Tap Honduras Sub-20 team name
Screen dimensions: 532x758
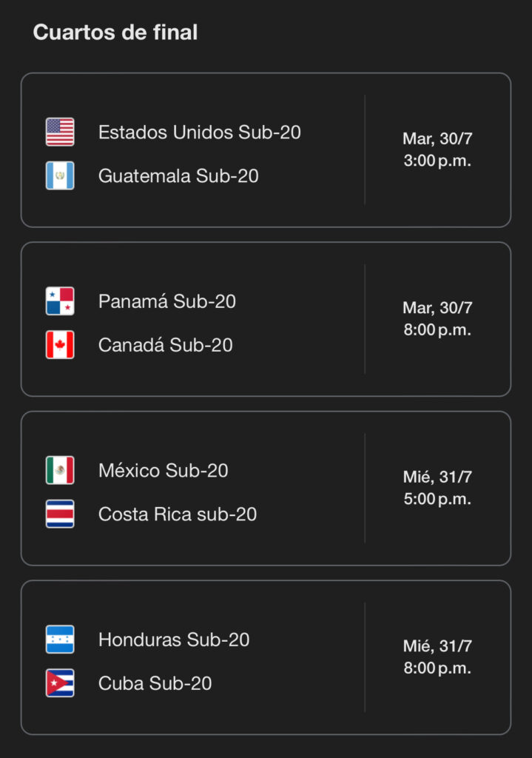coord(174,640)
